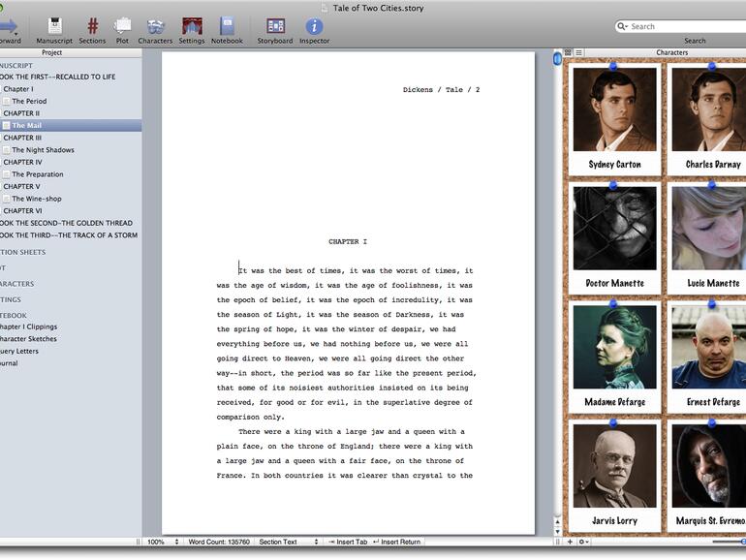Click the Insert Tab button
The height and width of the screenshot is (560, 746).
(x=347, y=542)
